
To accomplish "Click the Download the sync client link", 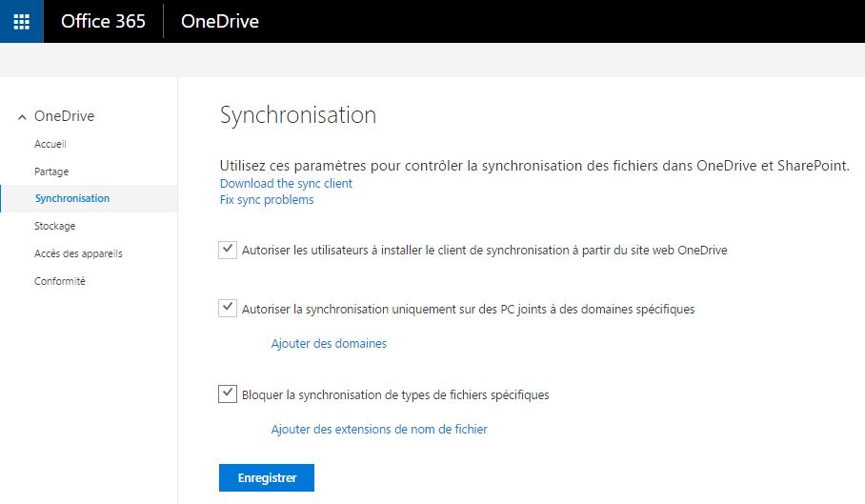I will coord(286,183).
